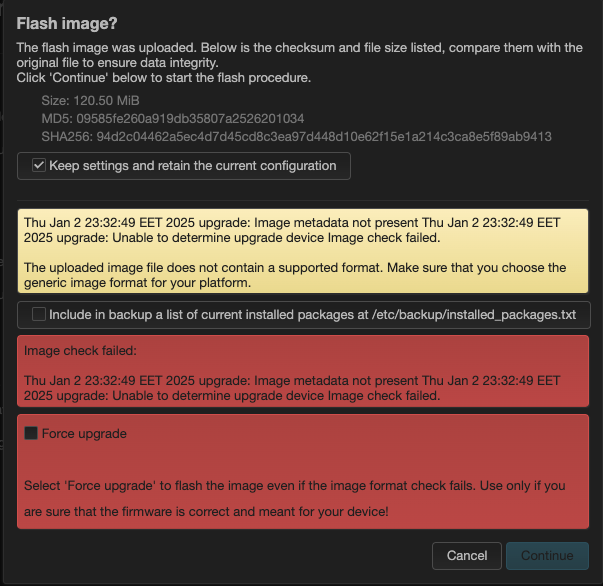Select the SHA256 checksum value

pos(324,137)
